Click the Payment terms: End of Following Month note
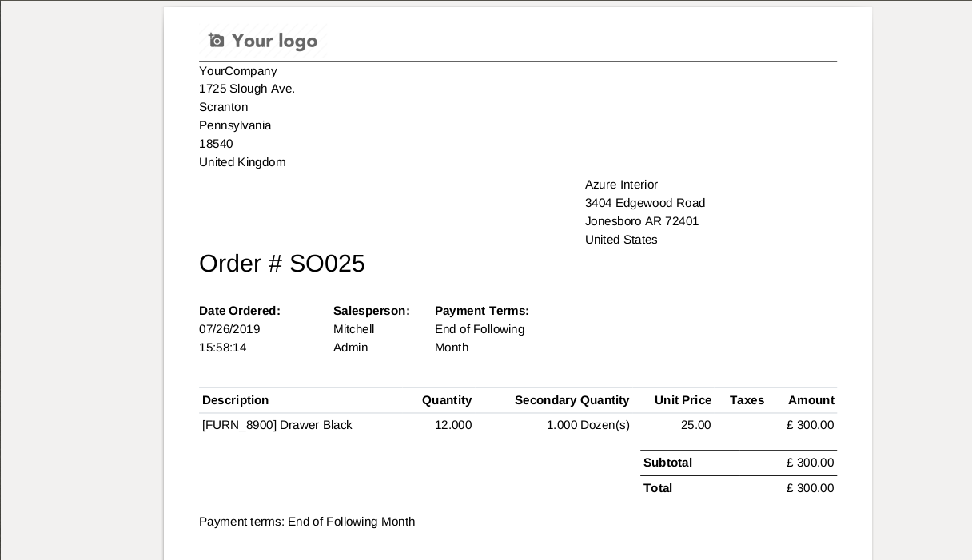The height and width of the screenshot is (560, 972). 307,522
